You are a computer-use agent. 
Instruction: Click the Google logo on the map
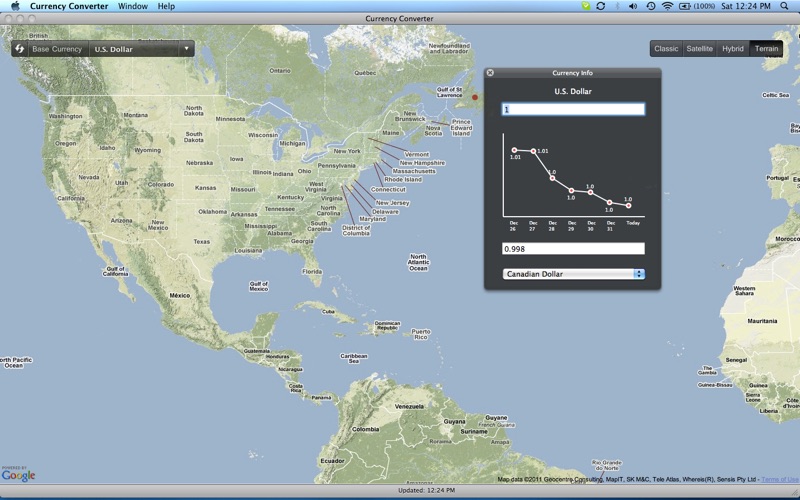click(x=18, y=475)
